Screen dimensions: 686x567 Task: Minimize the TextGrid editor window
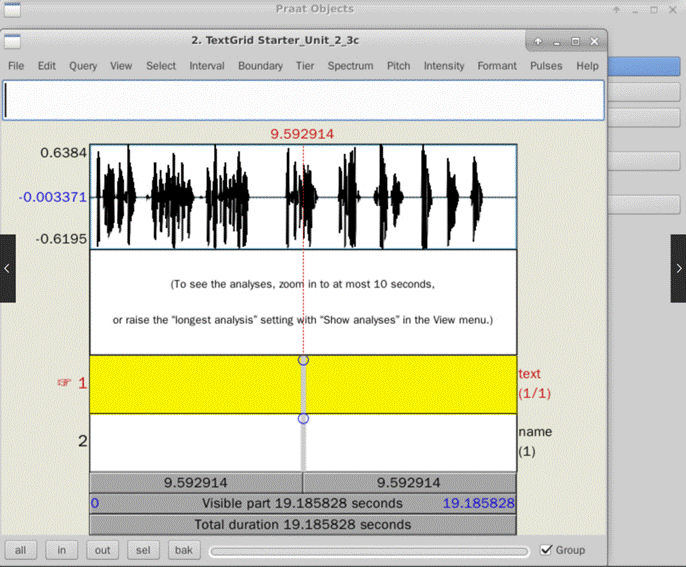[x=556, y=42]
